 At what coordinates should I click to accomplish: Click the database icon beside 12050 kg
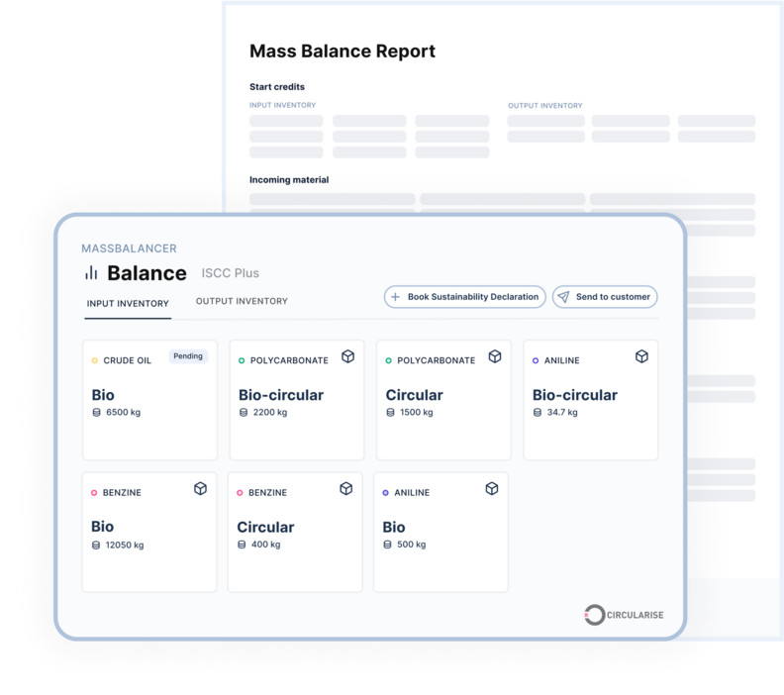tap(96, 545)
